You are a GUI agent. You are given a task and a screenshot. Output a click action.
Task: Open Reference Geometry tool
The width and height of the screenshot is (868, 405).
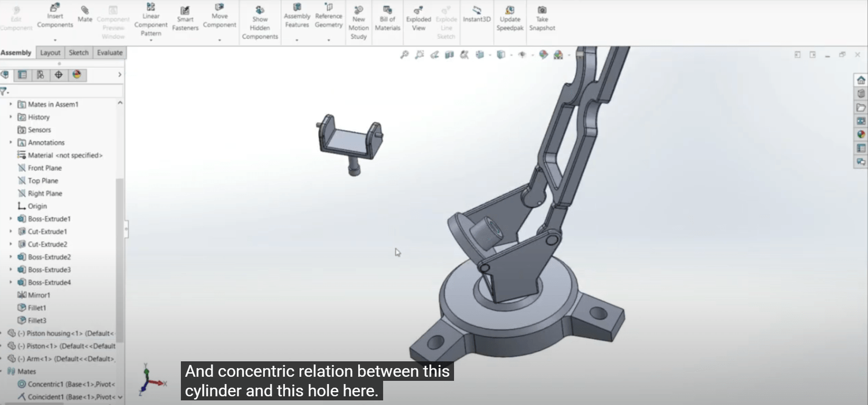[329, 17]
